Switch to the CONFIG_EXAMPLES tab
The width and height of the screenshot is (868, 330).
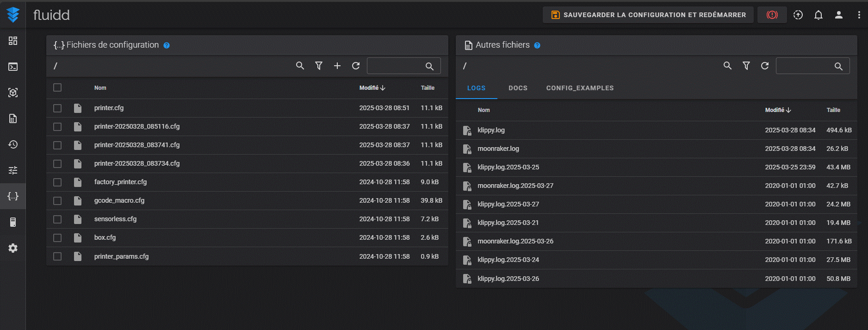click(x=580, y=88)
